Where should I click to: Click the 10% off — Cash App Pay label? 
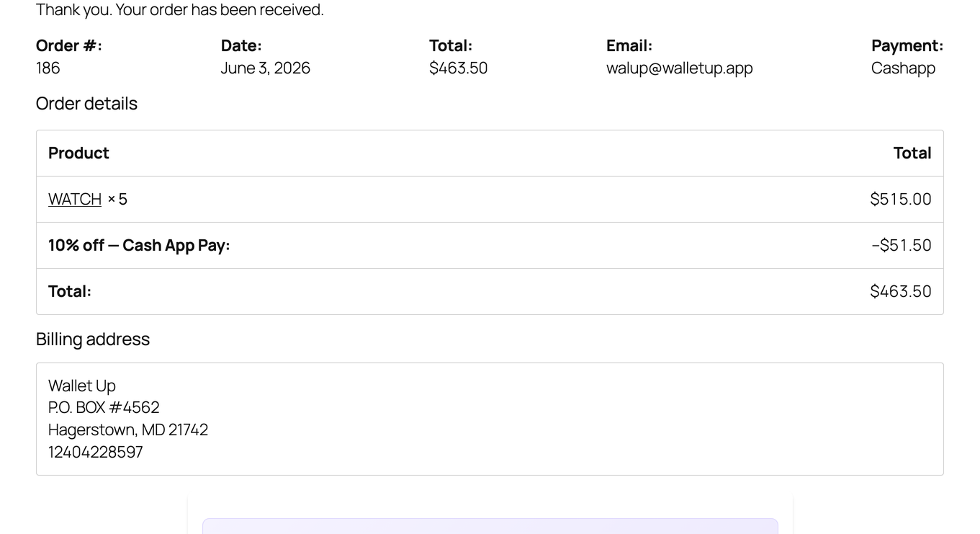[139, 245]
